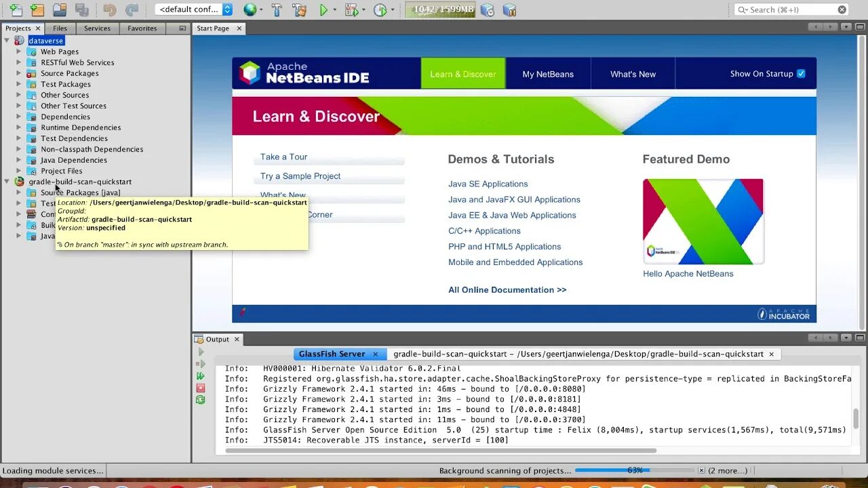Switch to the Services tab
The image size is (868, 488).
tap(97, 28)
